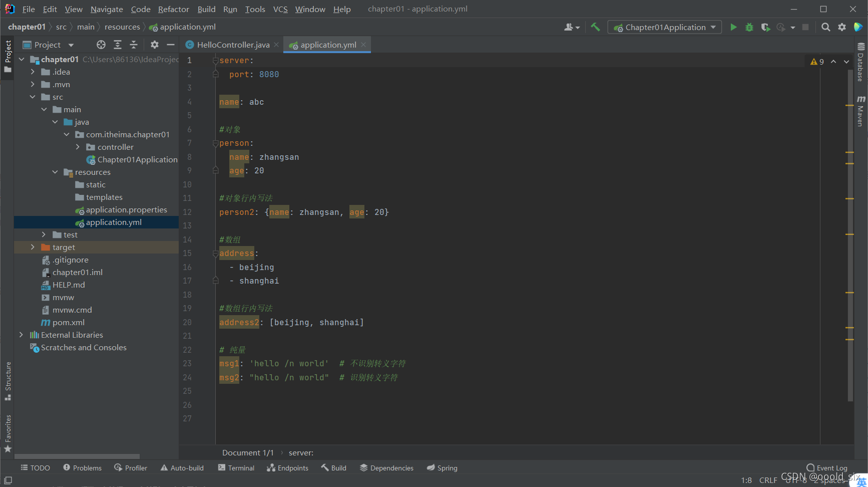The width and height of the screenshot is (868, 487).
Task: Run with coverage shield icon
Action: (x=765, y=27)
